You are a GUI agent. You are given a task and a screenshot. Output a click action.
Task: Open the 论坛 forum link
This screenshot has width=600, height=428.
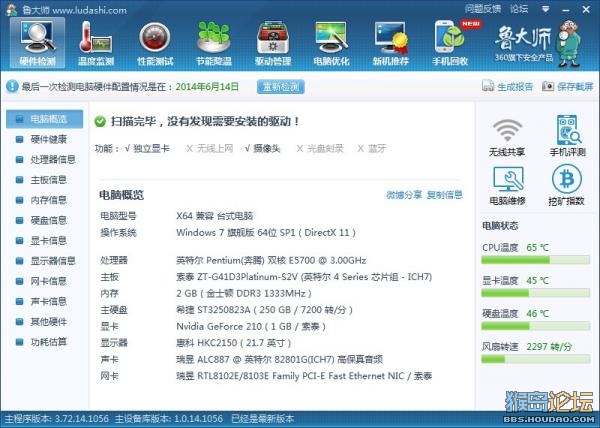click(519, 9)
